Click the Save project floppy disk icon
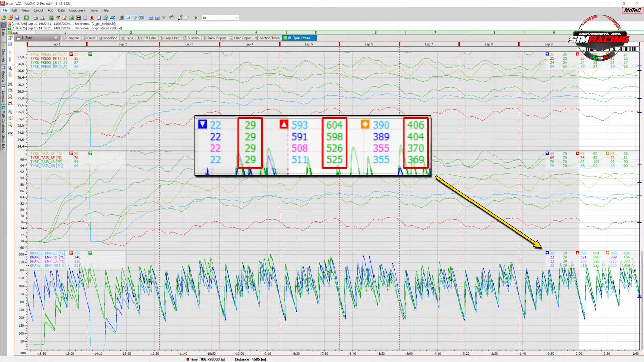 click(x=17, y=18)
